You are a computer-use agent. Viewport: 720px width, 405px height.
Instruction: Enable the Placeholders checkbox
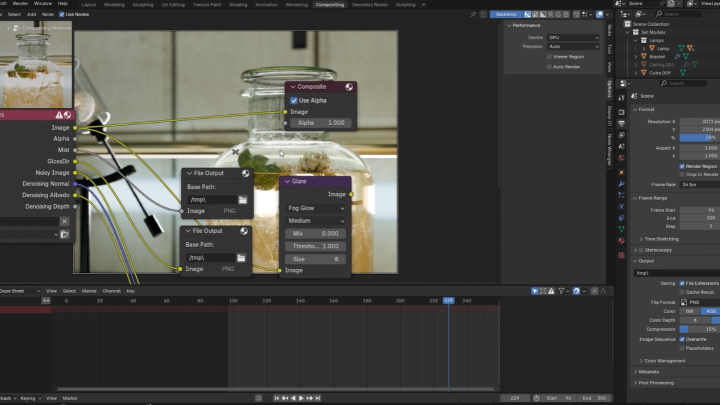tap(682, 348)
